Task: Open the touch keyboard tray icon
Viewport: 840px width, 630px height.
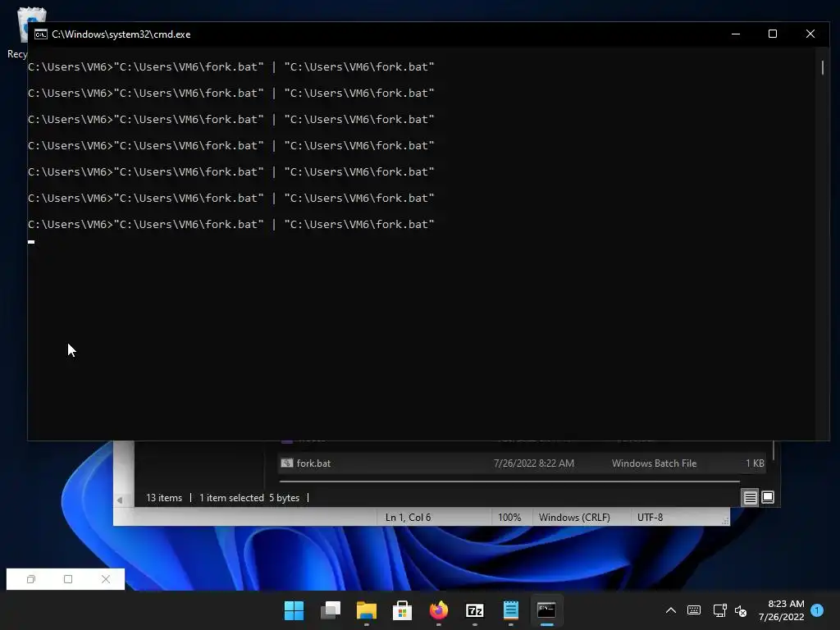Action: coord(694,610)
